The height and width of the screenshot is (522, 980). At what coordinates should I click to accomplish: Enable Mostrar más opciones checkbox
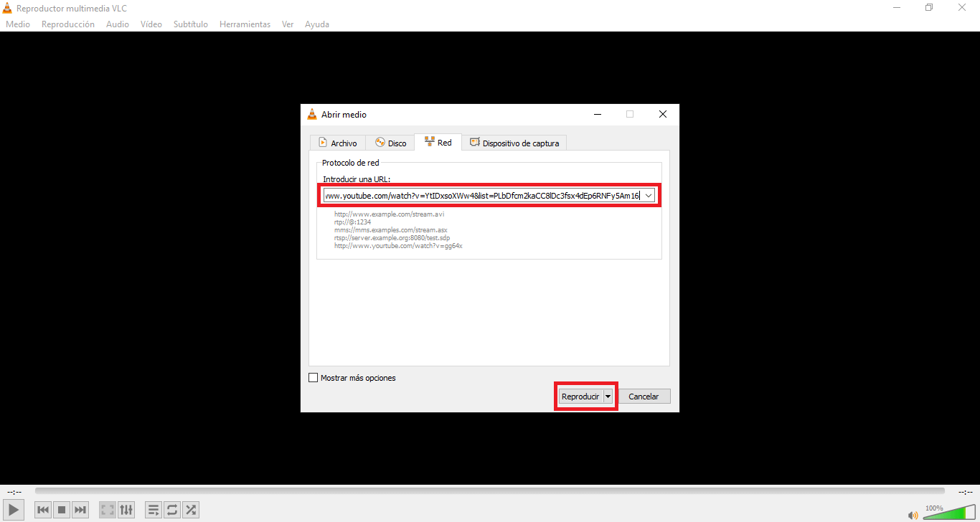pos(313,378)
